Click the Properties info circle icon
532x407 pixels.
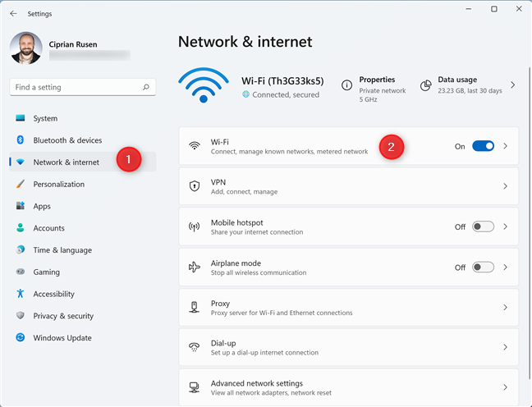click(x=346, y=85)
